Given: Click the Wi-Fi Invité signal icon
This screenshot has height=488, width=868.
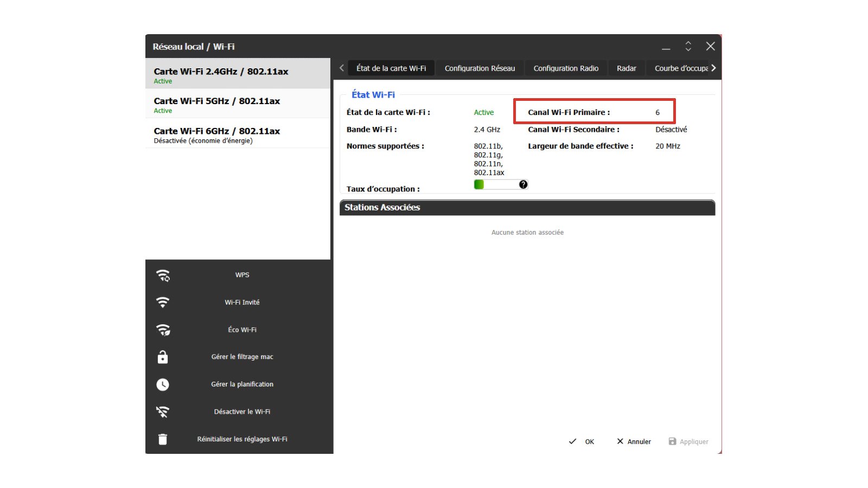Looking at the screenshot, I should coord(163,303).
